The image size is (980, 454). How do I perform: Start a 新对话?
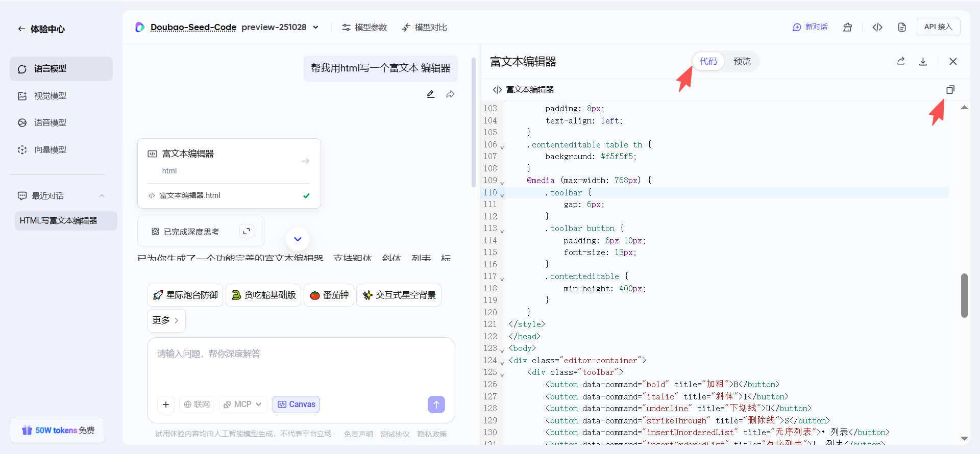[x=810, y=27]
